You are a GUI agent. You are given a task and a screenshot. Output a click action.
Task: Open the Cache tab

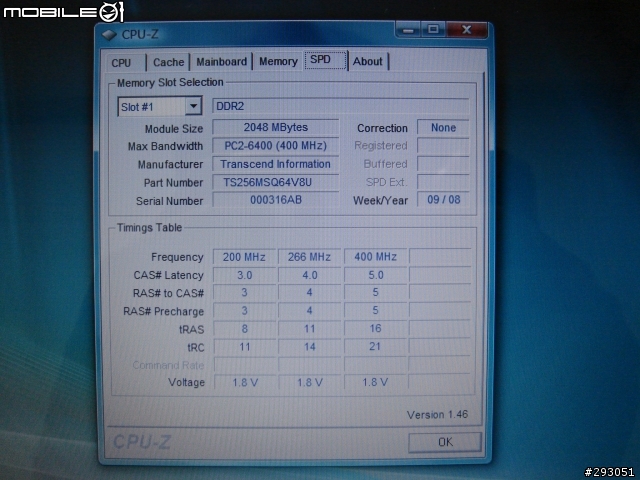click(169, 62)
